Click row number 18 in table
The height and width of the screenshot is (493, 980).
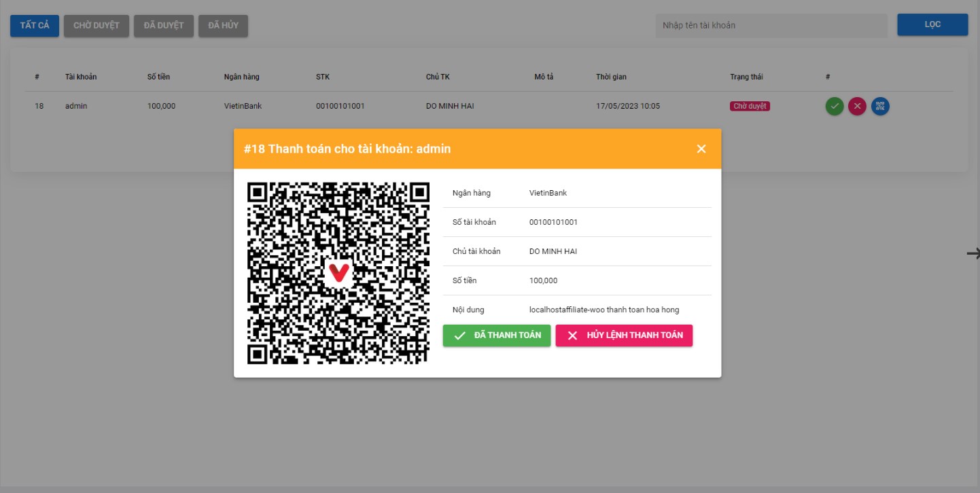(39, 106)
